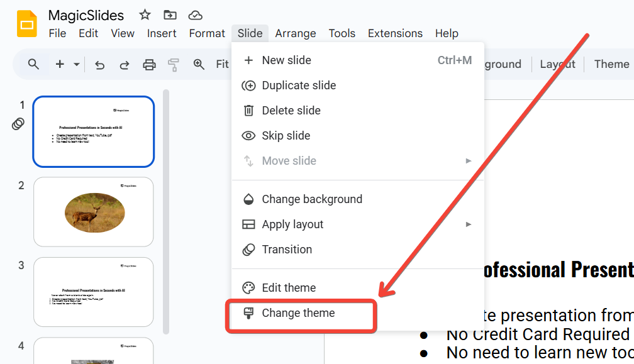
Task: Open the Extensions menu
Action: click(x=395, y=33)
